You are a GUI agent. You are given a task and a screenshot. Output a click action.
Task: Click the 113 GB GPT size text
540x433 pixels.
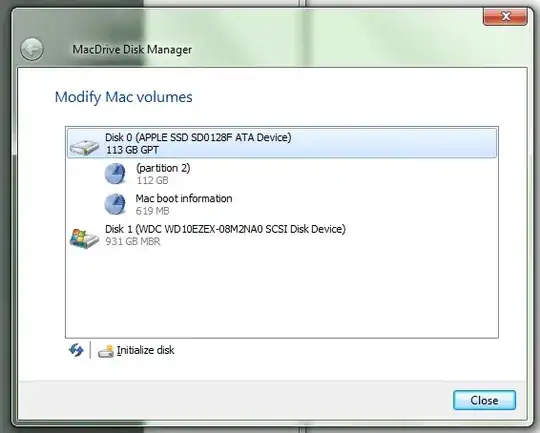coord(132,150)
